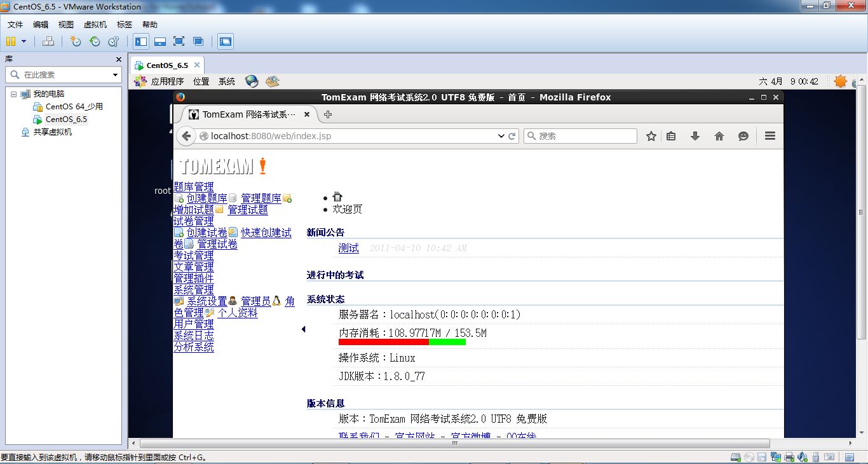Bookmark this page with the star
This screenshot has width=868, height=464.
651,136
